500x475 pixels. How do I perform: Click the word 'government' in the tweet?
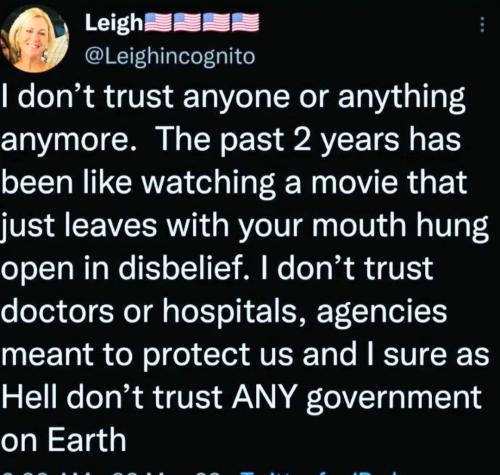[394, 399]
